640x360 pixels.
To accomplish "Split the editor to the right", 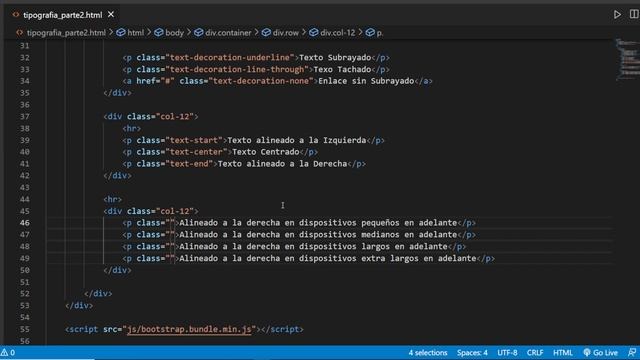I will (x=634, y=14).
